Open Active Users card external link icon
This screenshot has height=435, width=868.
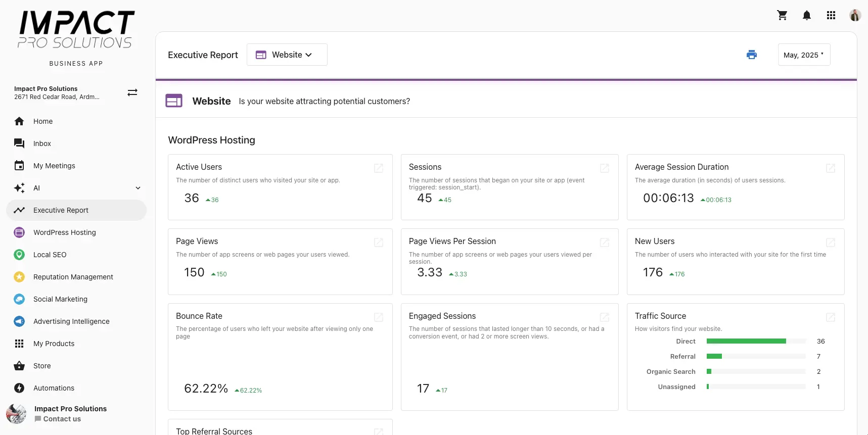378,168
